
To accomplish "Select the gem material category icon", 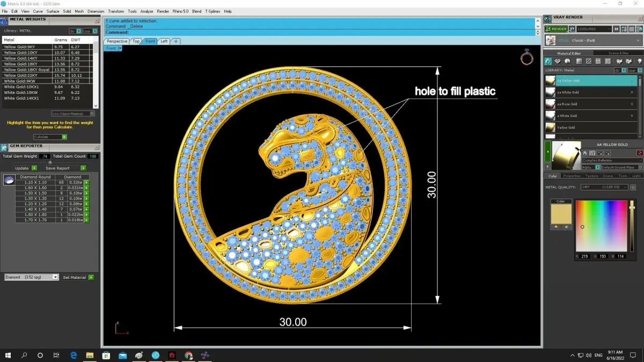I will click(x=558, y=62).
